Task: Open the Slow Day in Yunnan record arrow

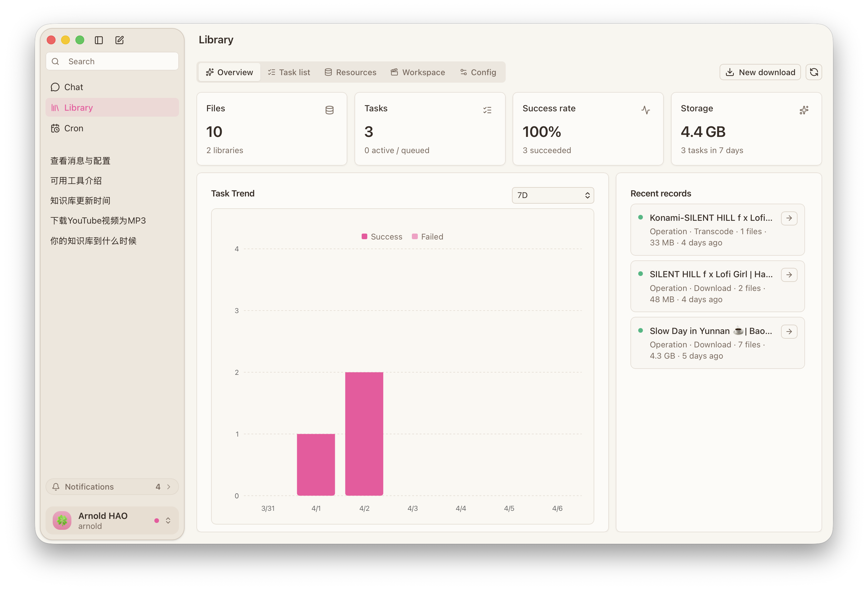Action: [789, 331]
